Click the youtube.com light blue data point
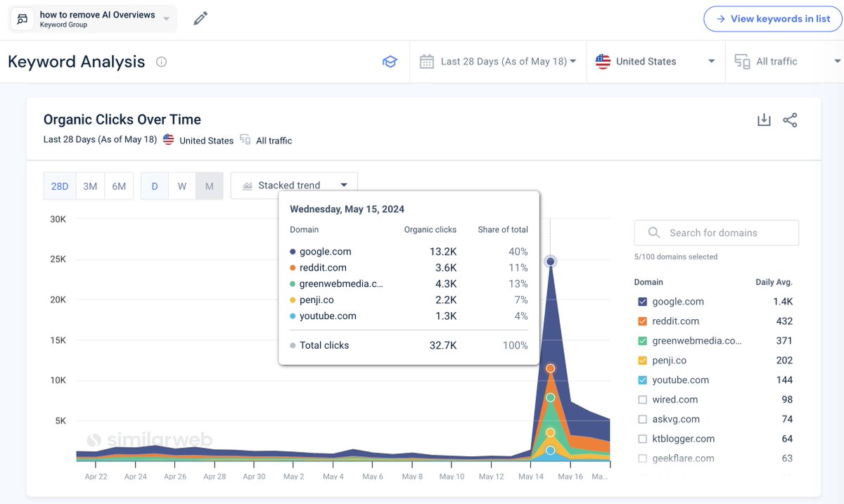 pos(551,451)
